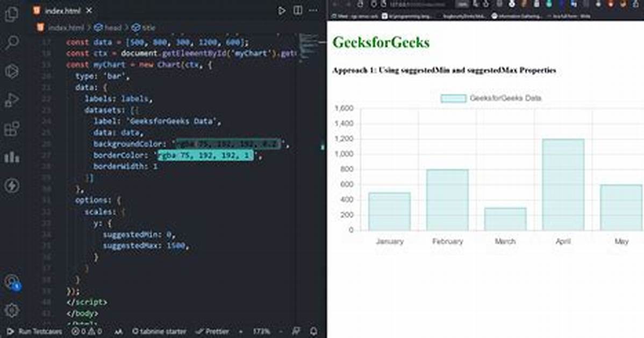Click the 1,600 y-axis label on chart
644x338 pixels.
(x=344, y=109)
